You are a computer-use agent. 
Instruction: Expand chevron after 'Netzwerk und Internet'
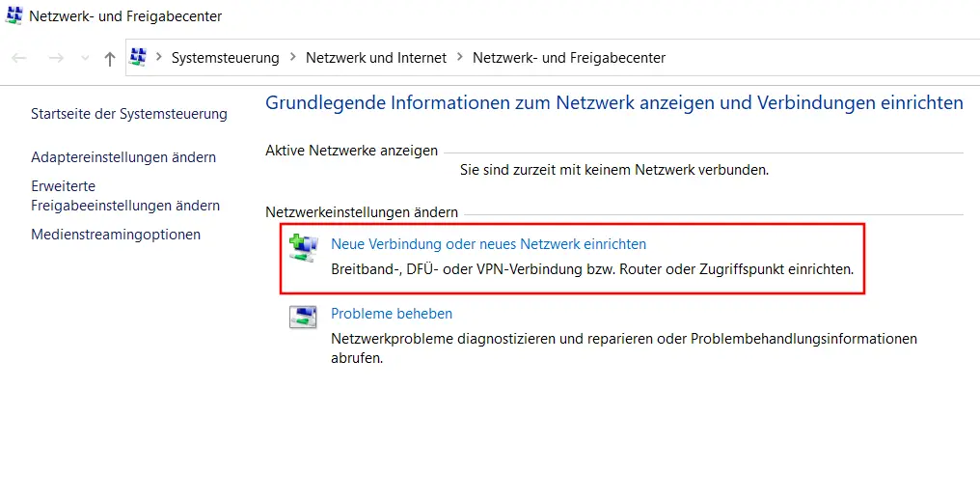[460, 57]
